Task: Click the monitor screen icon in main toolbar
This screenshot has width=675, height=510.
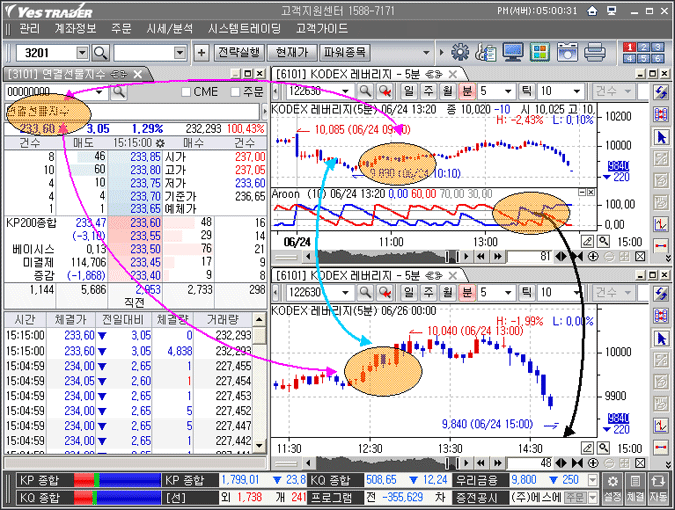Action: [512, 52]
